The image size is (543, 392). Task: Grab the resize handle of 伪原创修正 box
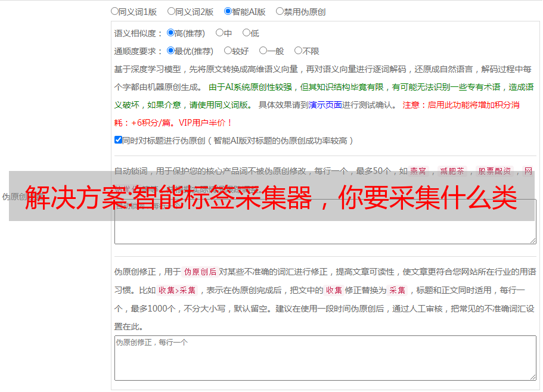pos(533,377)
